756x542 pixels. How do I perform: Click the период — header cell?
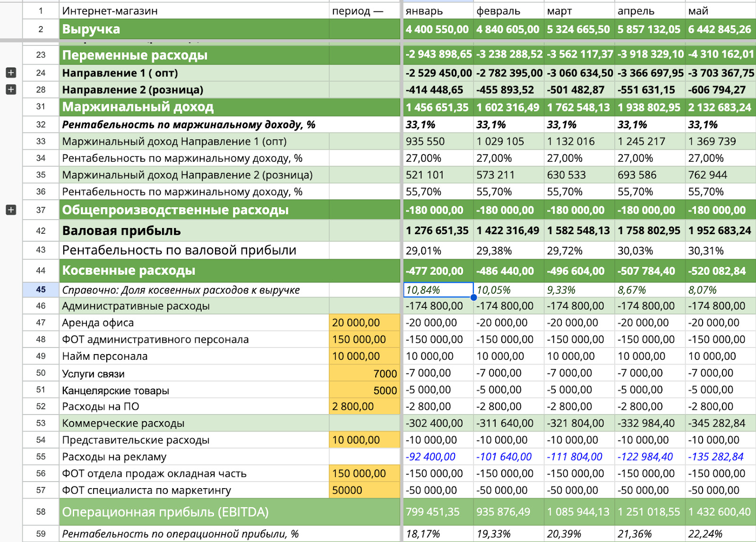point(364,11)
